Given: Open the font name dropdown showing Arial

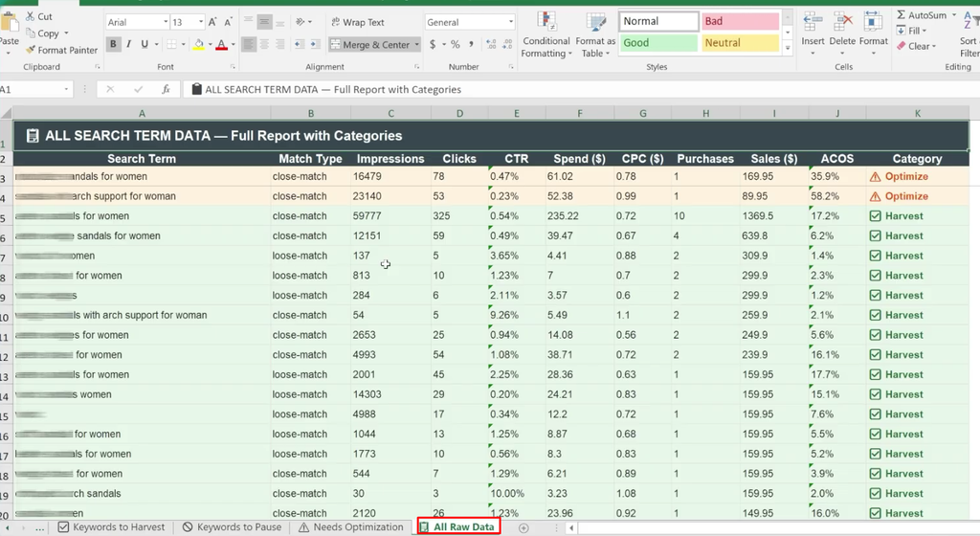Looking at the screenshot, I should click(137, 22).
